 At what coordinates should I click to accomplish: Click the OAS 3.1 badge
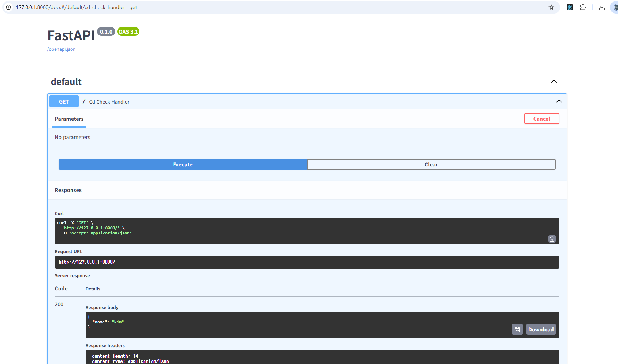128,32
